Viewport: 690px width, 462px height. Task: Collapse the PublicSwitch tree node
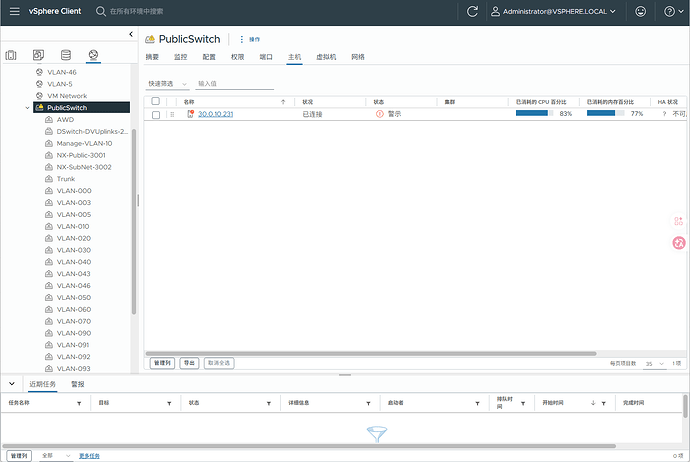click(27, 108)
